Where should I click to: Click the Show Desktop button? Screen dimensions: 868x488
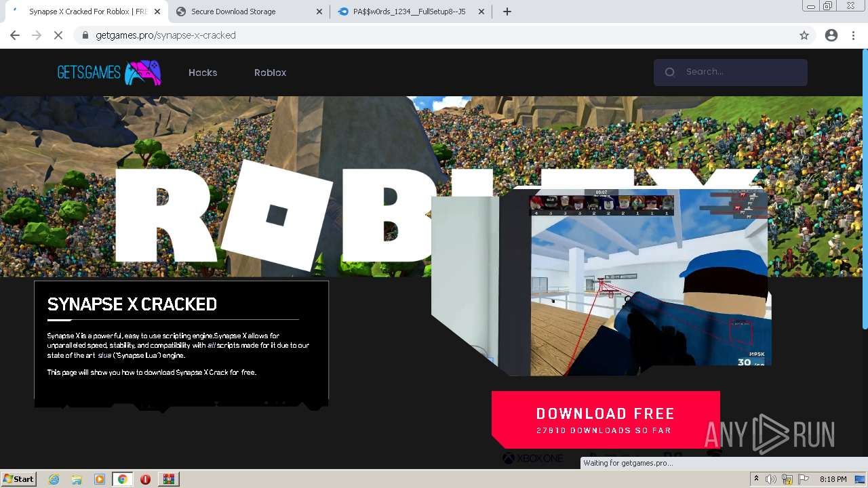pos(861,479)
